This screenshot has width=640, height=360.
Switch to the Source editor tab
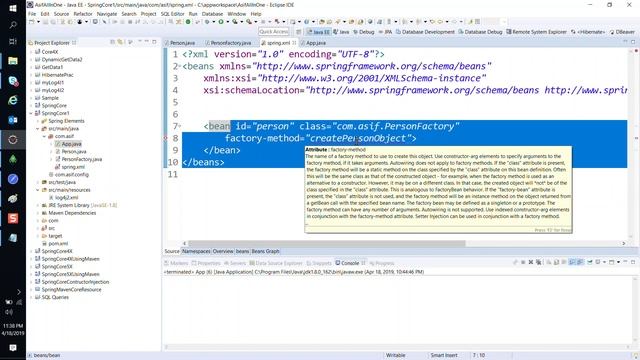pyautogui.click(x=172, y=251)
